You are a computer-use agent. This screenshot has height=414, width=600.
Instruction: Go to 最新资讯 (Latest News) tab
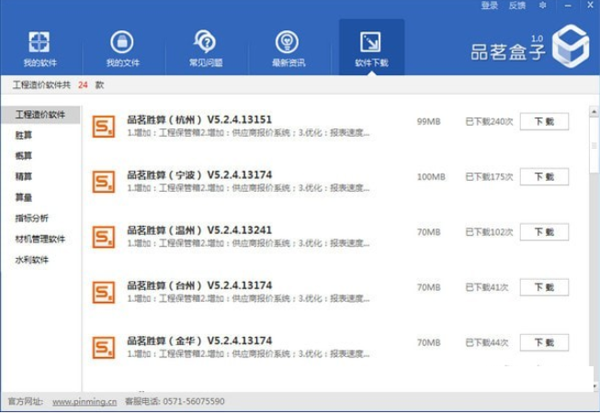tap(286, 48)
